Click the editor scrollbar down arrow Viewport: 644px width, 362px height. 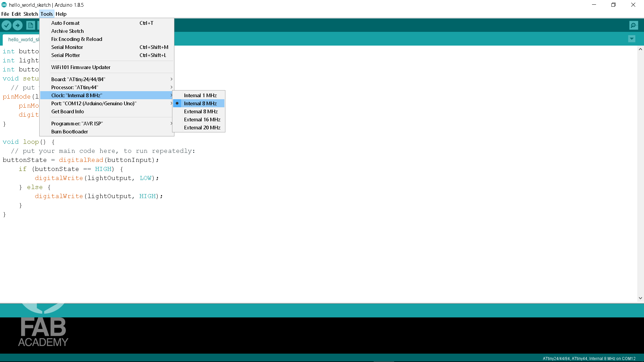click(640, 298)
